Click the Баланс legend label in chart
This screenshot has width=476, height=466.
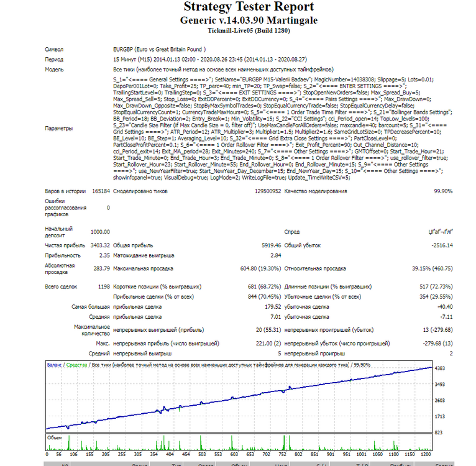(x=54, y=365)
